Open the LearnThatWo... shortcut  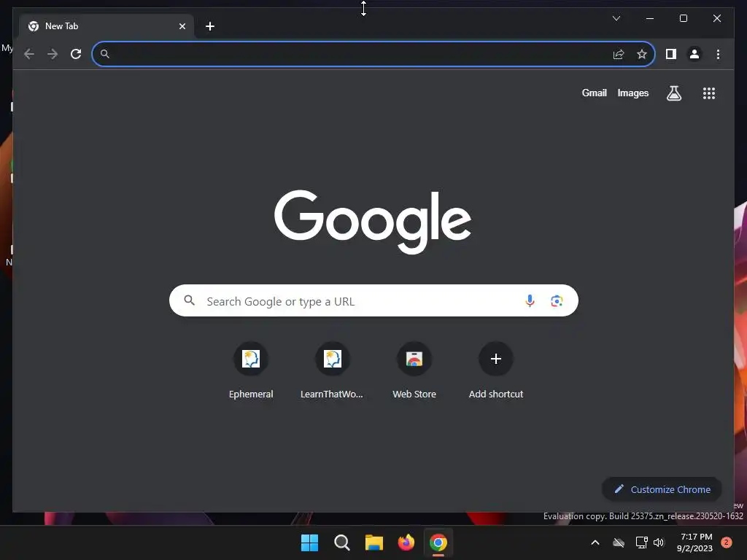click(x=332, y=371)
